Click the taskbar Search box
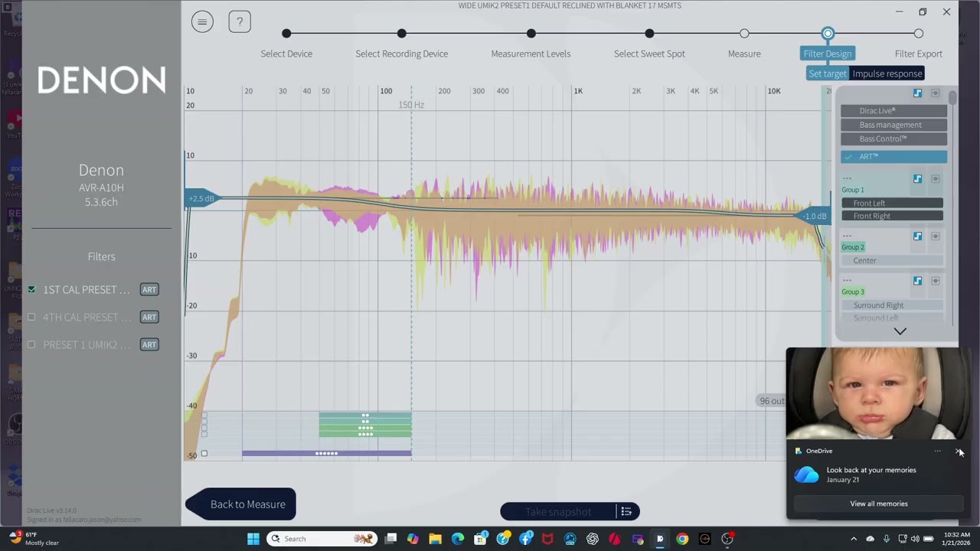Viewport: 980px width, 551px height. [322, 539]
